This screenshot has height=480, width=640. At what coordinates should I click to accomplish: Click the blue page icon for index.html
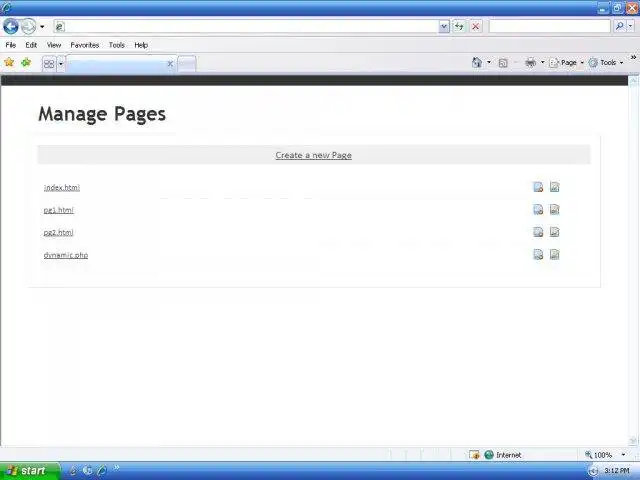tap(538, 187)
